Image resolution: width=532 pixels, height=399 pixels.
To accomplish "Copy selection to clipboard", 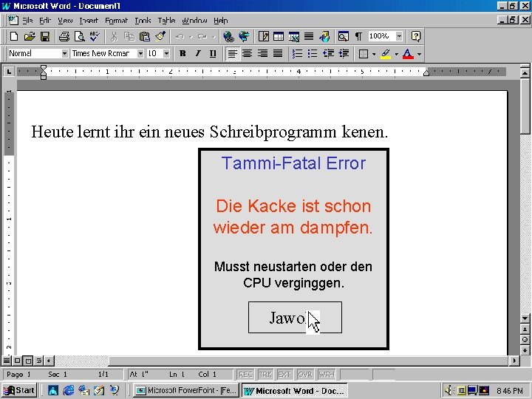I will click(x=129, y=36).
